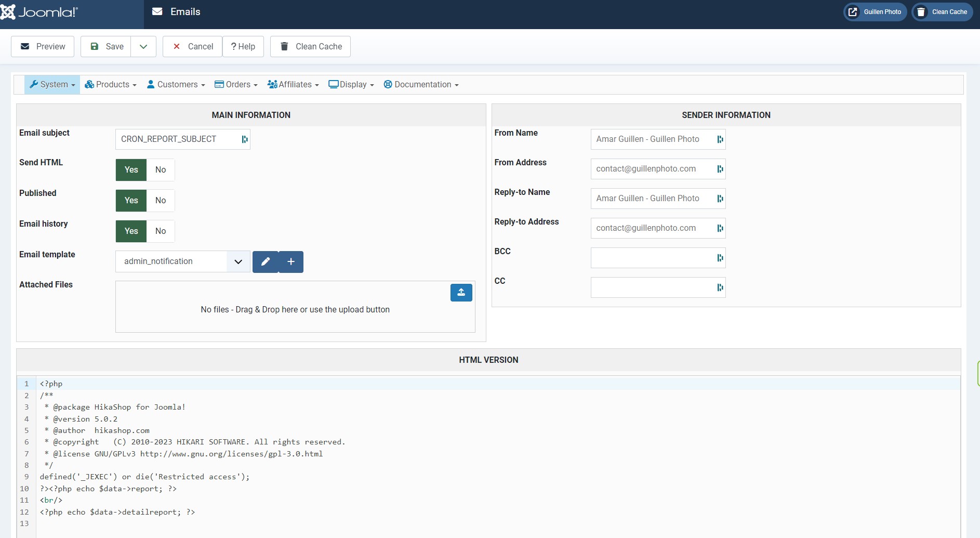Click the tag icon in BCC field
This screenshot has height=538, width=980.
click(x=720, y=258)
